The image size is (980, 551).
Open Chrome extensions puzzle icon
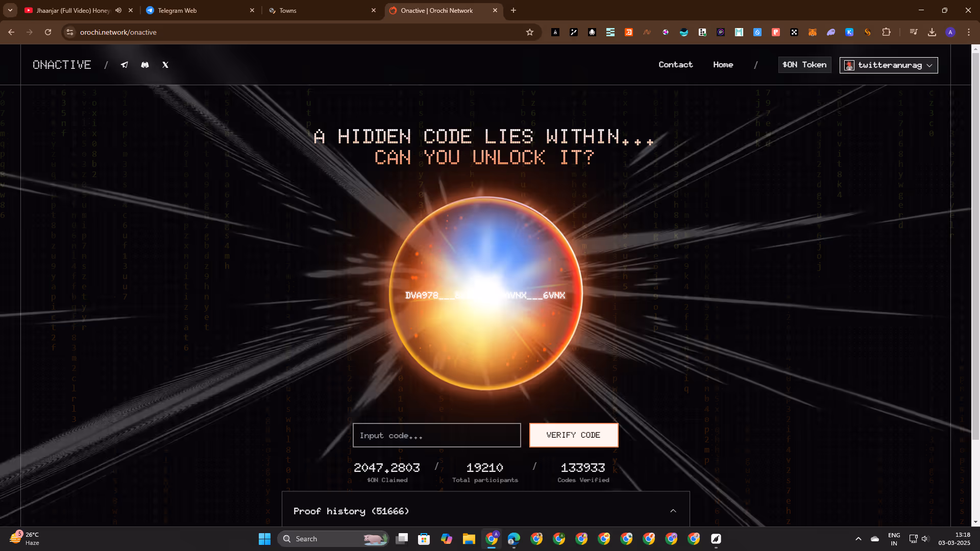pyautogui.click(x=886, y=32)
